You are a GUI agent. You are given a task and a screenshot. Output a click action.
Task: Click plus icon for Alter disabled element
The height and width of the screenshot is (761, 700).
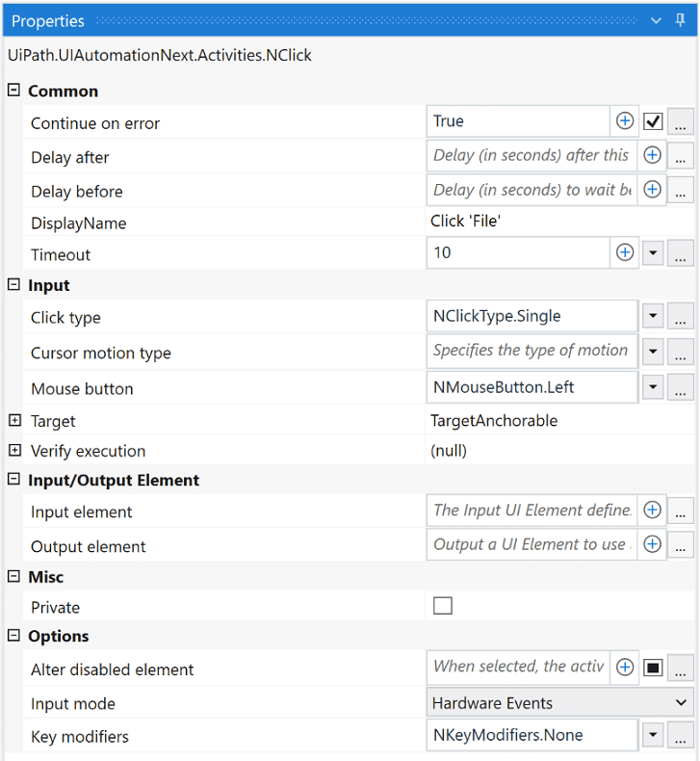625,667
